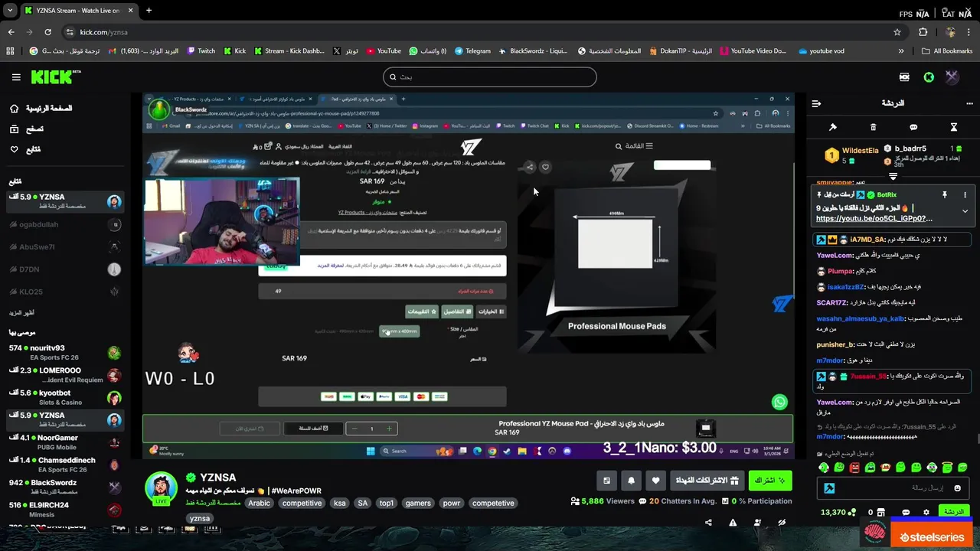Screen dimensions: 980x551
Task: Click the share stream icon
Action: (x=708, y=523)
